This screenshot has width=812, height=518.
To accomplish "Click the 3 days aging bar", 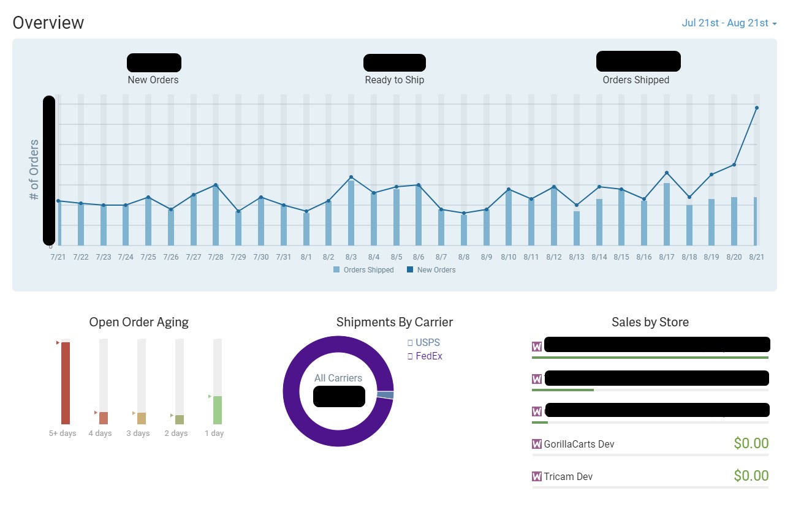I will click(142, 419).
